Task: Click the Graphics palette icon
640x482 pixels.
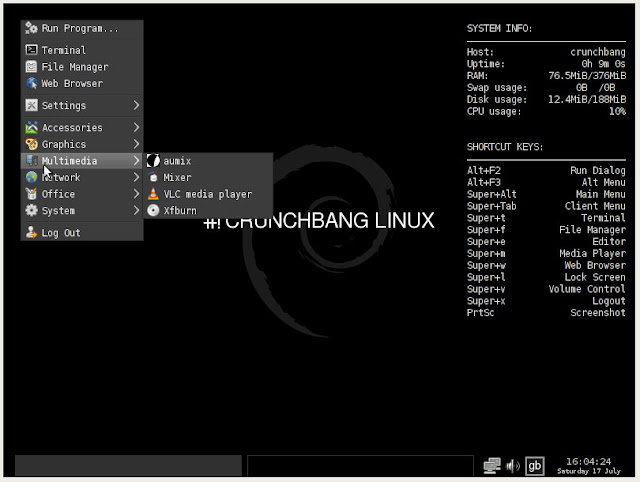Action: tap(31, 144)
